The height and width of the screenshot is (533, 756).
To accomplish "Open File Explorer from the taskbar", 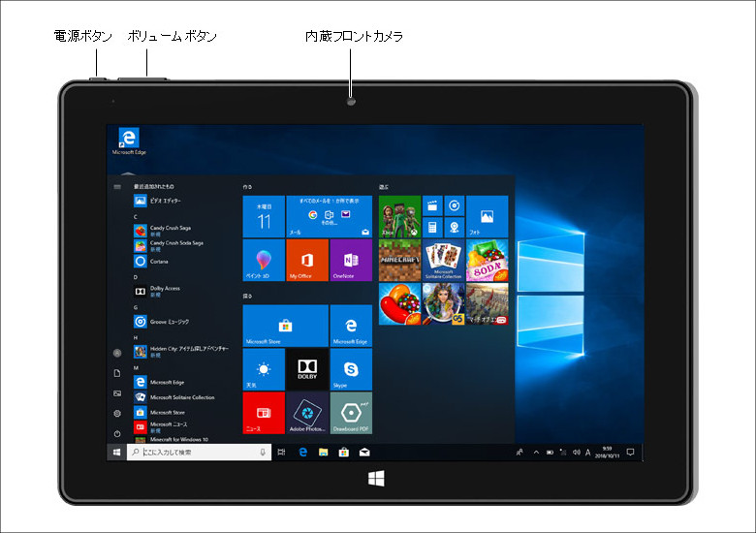I will 323,452.
